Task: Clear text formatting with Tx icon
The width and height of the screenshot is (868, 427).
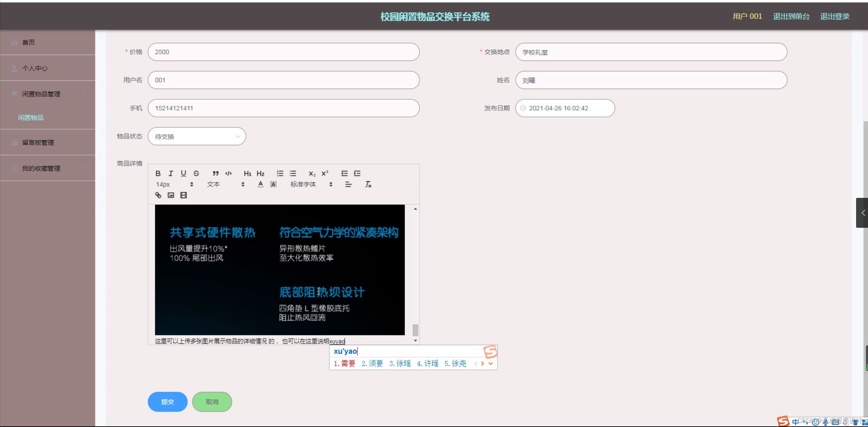Action: [368, 185]
